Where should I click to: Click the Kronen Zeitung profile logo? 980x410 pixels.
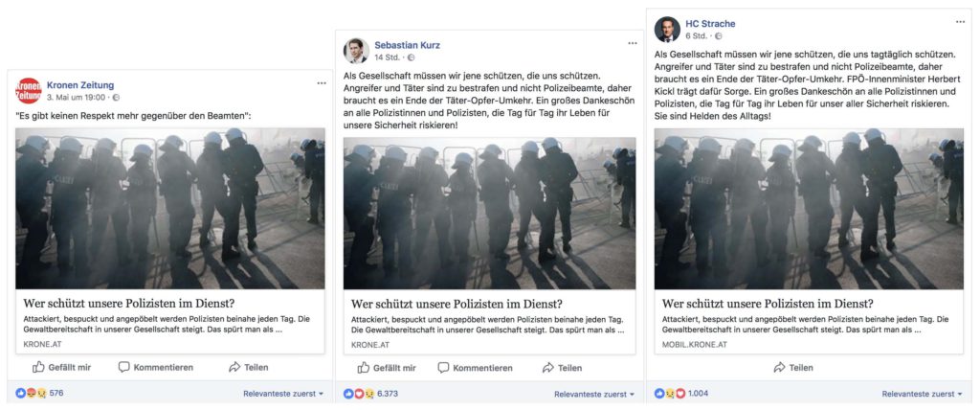(x=29, y=91)
